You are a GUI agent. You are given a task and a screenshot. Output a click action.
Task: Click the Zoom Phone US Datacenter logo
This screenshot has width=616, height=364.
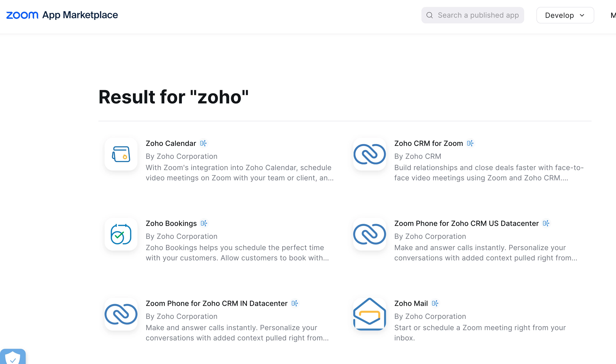click(x=369, y=234)
